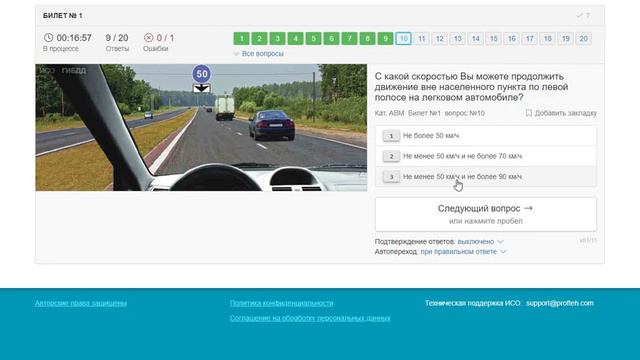Click 'БИЛЕТ № 1' heading
Screen dimensions: 640x360
click(62, 16)
